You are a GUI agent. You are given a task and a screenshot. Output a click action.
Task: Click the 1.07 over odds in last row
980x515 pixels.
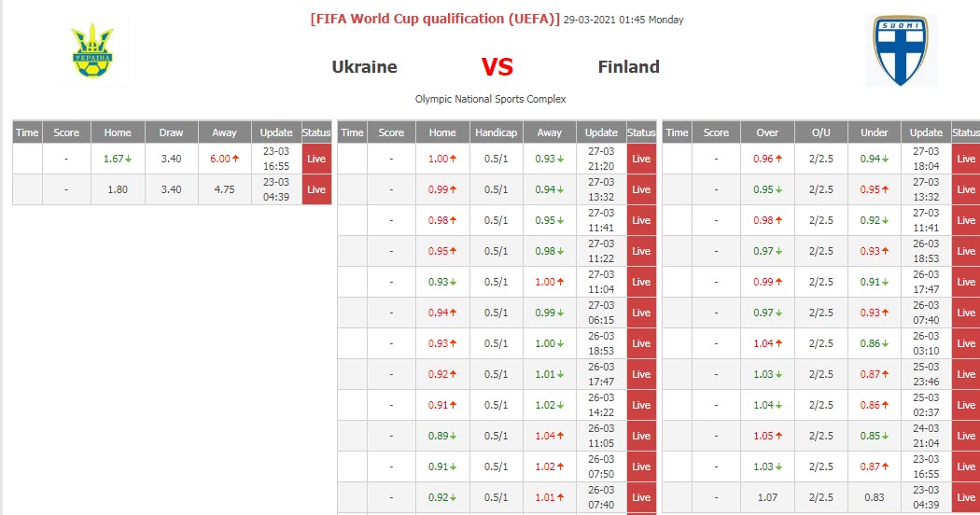767,497
